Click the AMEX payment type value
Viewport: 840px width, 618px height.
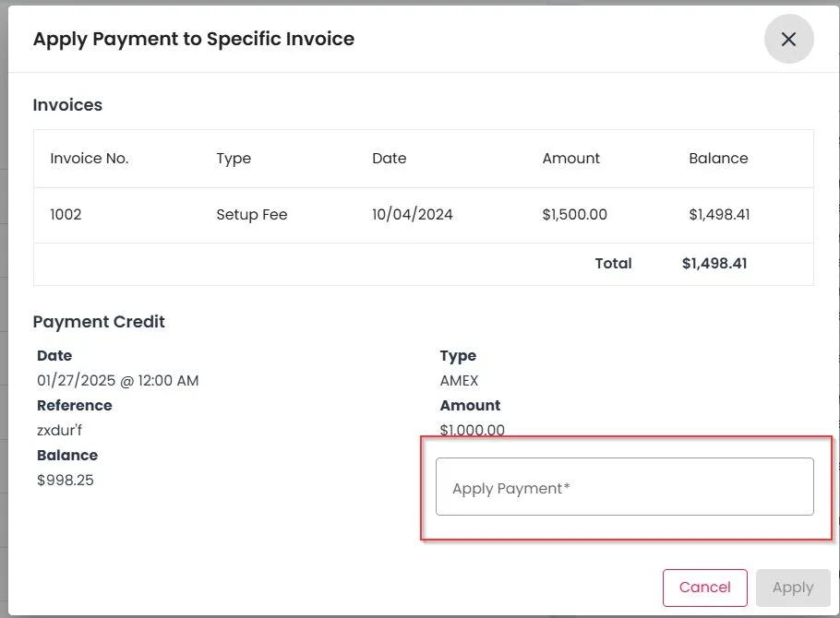coord(459,381)
